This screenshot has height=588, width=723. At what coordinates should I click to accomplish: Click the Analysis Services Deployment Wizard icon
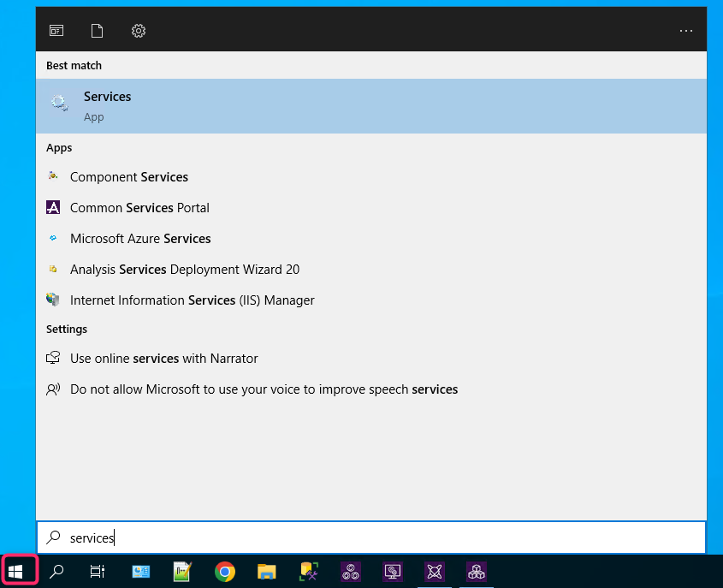[53, 269]
